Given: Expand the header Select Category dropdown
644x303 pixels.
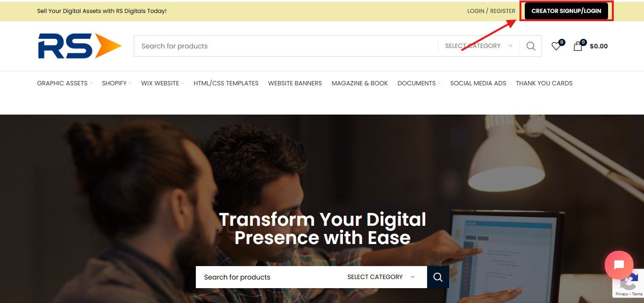Looking at the screenshot, I should pos(478,46).
